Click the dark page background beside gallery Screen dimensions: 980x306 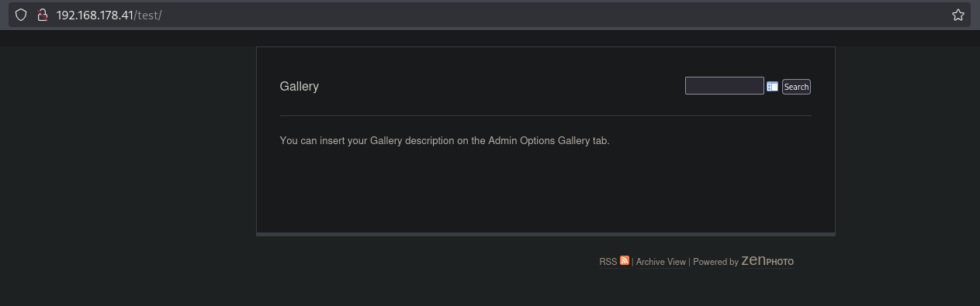point(128,170)
